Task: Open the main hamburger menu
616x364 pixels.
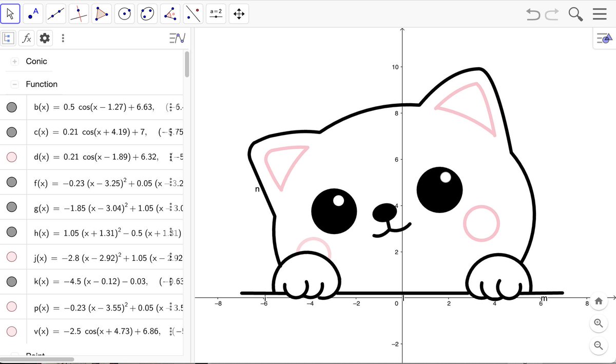Action: [x=600, y=14]
